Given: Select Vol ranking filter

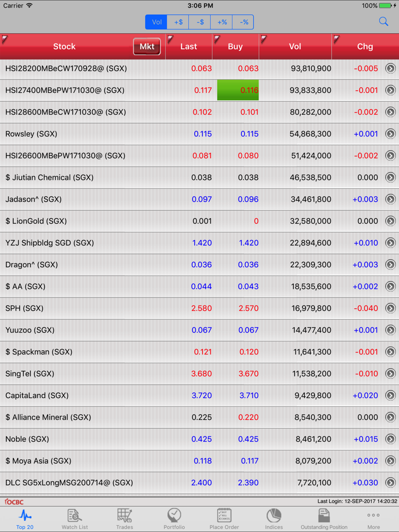Looking at the screenshot, I should [x=156, y=22].
